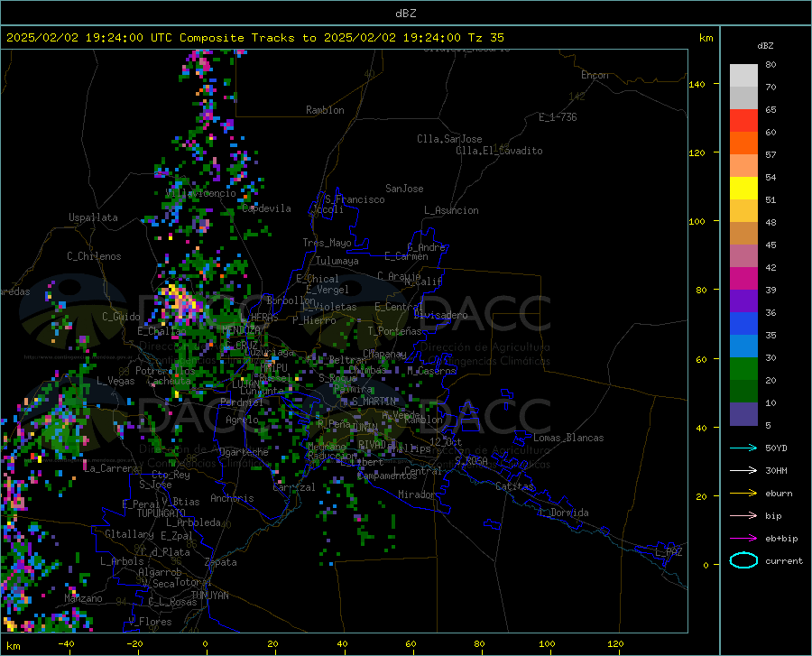Click the magenta eb+bip arrow icon
The width and height of the screenshot is (812, 656).
point(743,539)
